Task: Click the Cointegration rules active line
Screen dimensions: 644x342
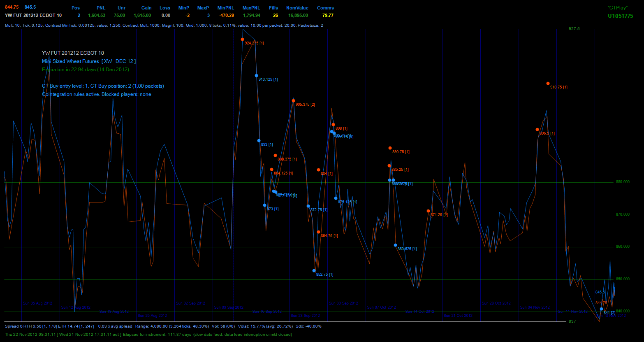Action: tap(96, 94)
